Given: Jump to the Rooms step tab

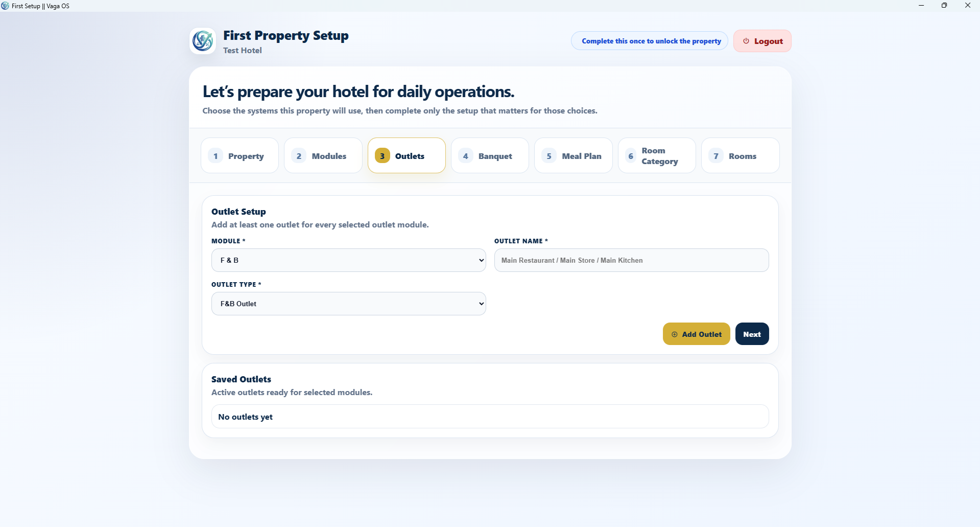Looking at the screenshot, I should 740,155.
